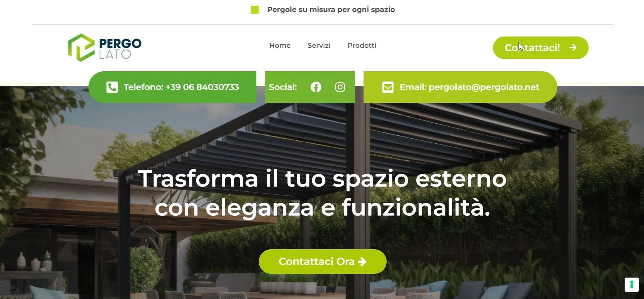The height and width of the screenshot is (299, 644).
Task: Click the Contattaci Ora hero button
Action: pos(323,261)
